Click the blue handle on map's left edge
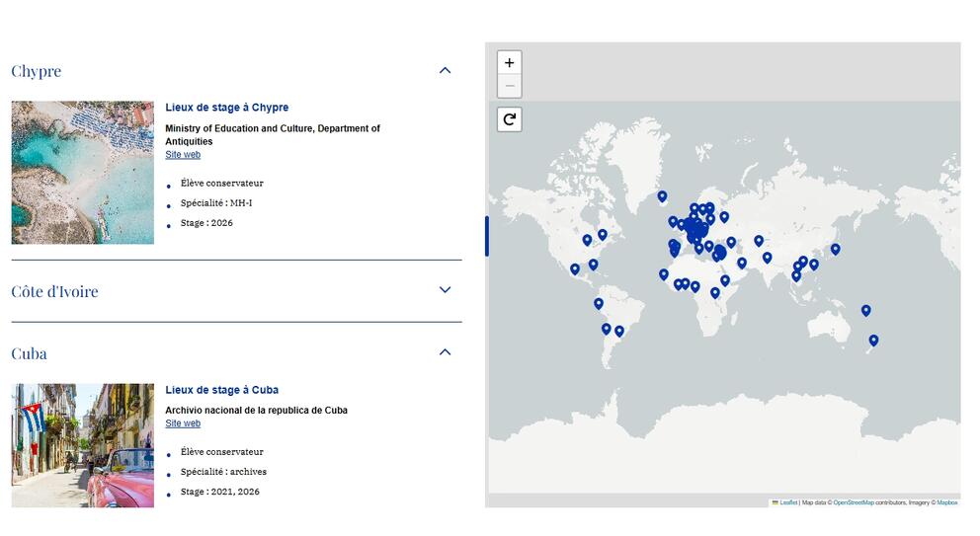This screenshot has height=536, width=980. click(x=487, y=236)
